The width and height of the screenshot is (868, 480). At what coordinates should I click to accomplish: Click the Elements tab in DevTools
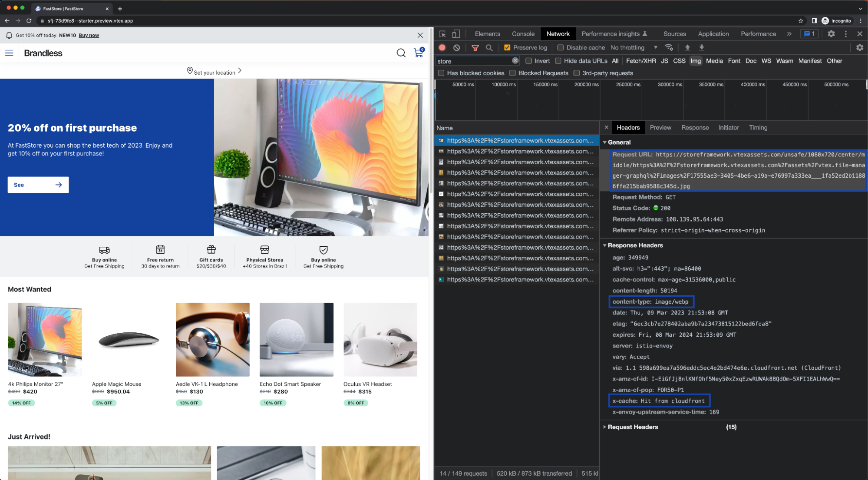(x=488, y=34)
